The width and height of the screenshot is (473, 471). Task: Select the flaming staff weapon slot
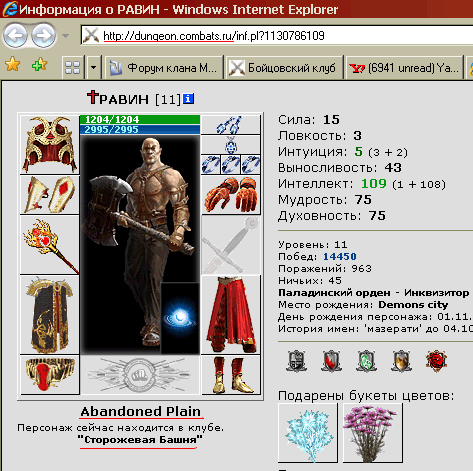coord(50,245)
